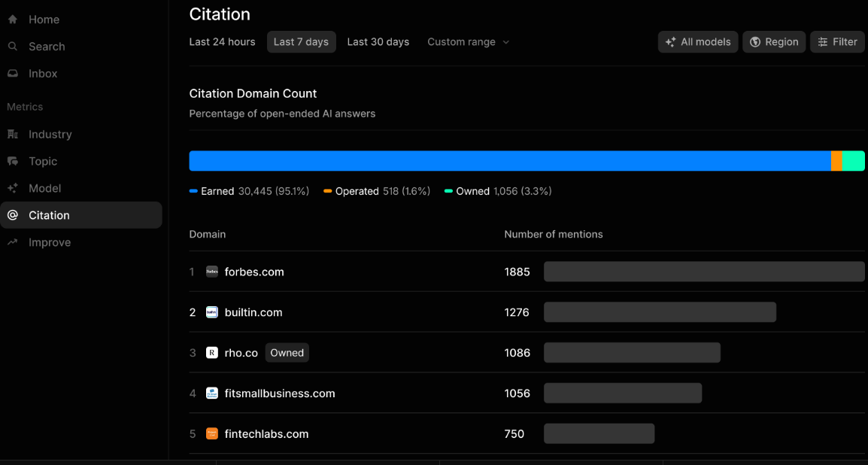Click the Owned badge next to rho.co

tap(287, 352)
